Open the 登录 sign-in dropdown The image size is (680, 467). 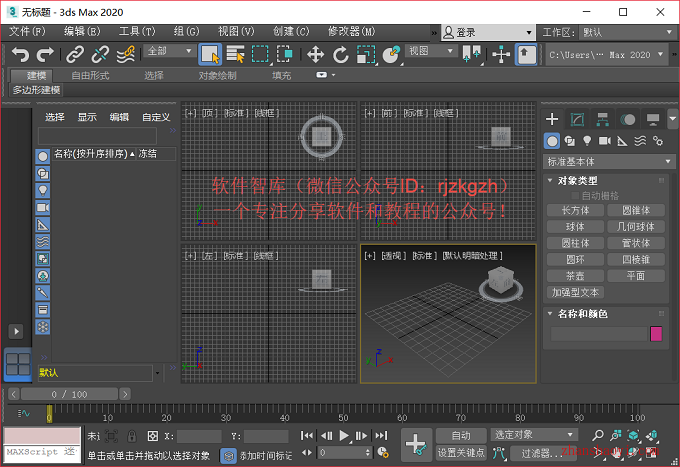(x=487, y=33)
